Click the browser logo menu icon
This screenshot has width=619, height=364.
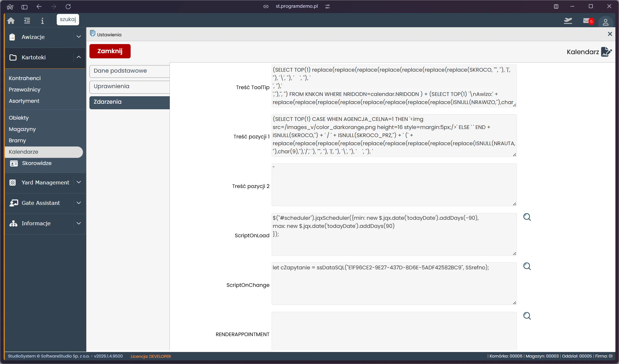(10, 6)
